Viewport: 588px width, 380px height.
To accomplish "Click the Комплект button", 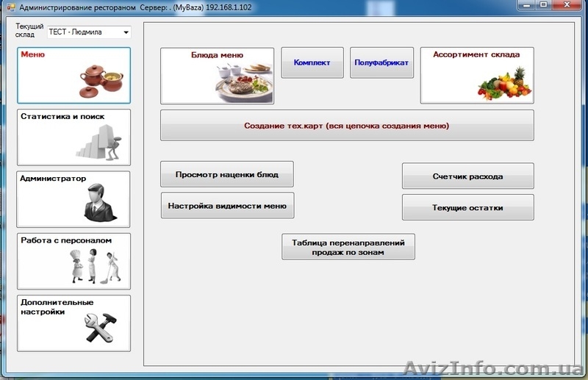I will pyautogui.click(x=312, y=62).
